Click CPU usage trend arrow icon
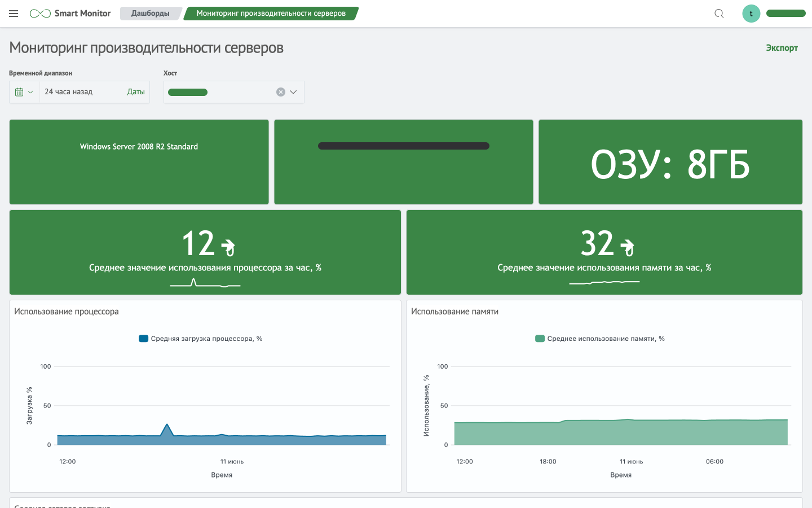 coord(228,247)
